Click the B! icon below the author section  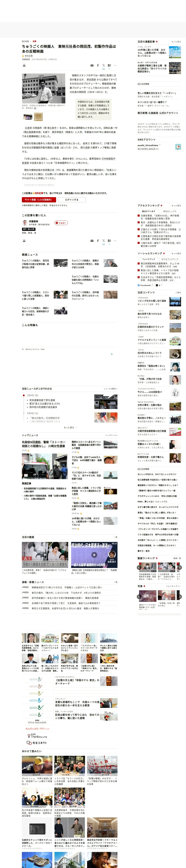[109, 241]
